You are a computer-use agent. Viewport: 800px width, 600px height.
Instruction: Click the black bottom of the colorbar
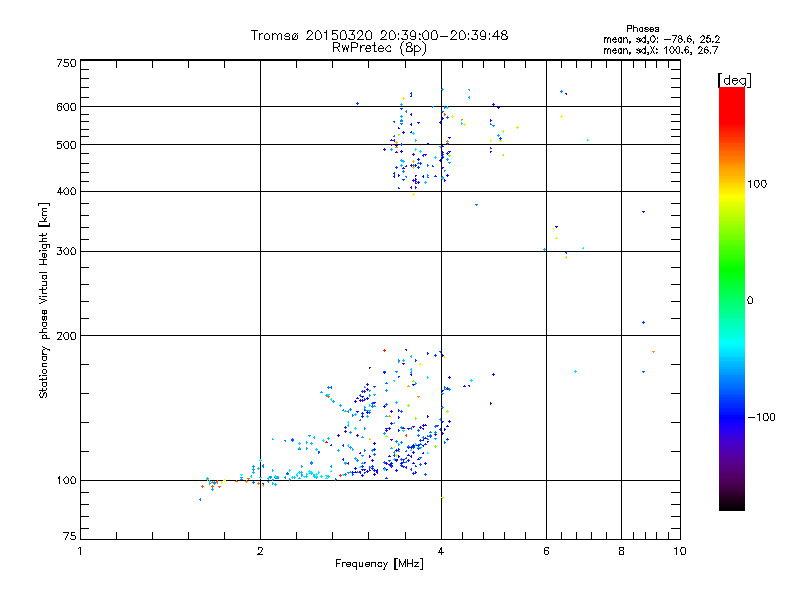pos(732,503)
